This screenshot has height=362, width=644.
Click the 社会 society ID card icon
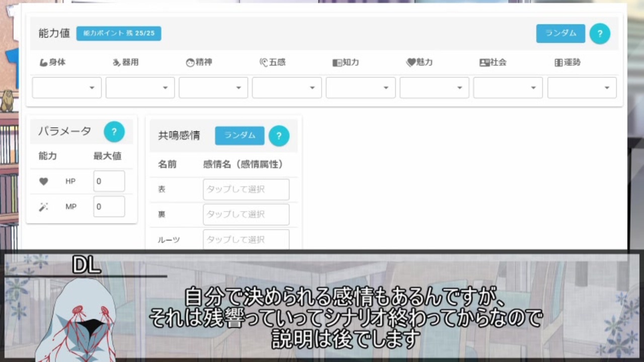coord(484,63)
